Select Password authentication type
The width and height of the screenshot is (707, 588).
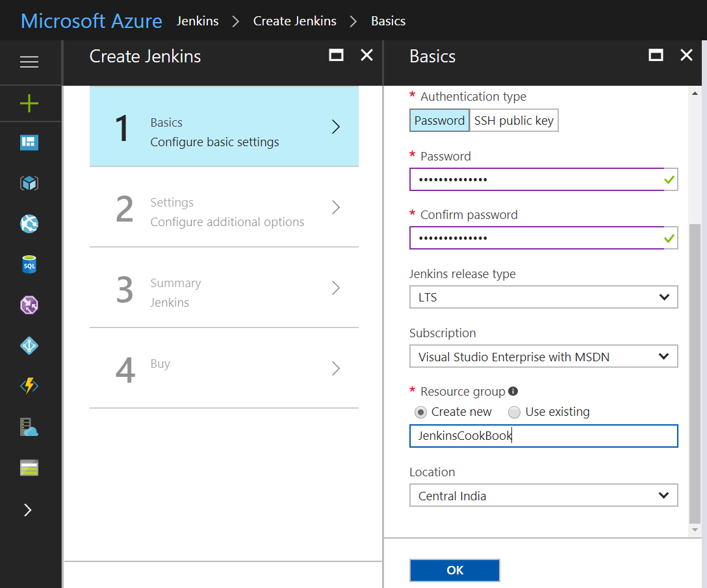439,120
